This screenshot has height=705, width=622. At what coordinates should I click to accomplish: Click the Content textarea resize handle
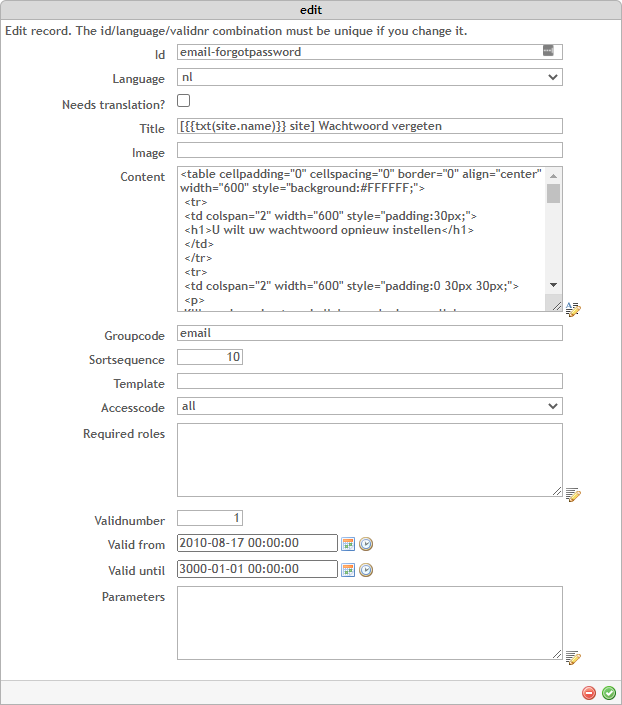pos(557,306)
